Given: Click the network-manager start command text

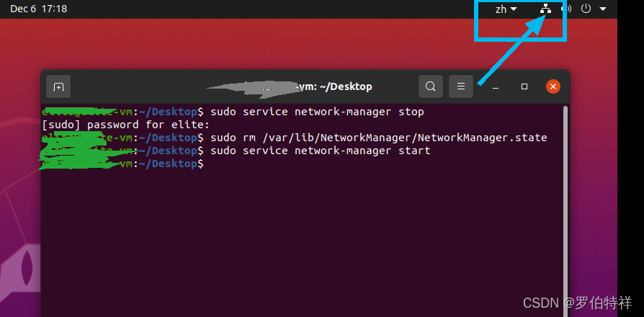Looking at the screenshot, I should point(320,151).
